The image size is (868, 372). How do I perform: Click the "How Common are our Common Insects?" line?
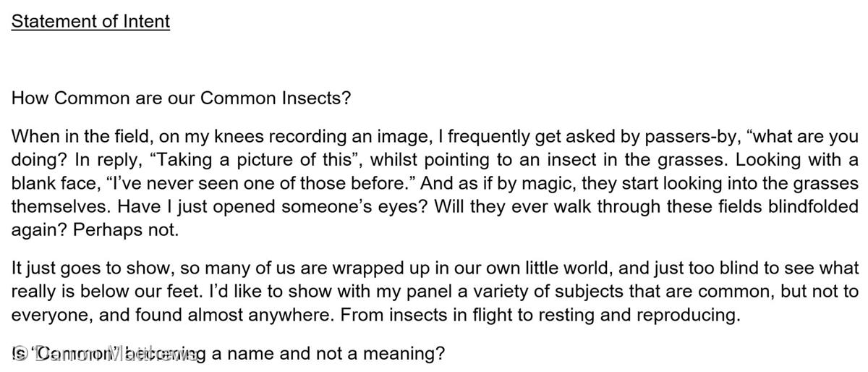click(181, 98)
